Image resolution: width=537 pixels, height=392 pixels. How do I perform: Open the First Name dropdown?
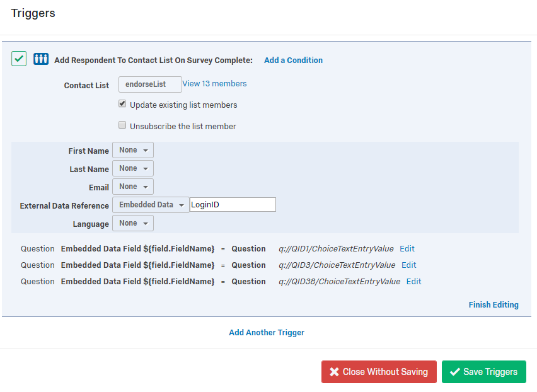pos(133,150)
